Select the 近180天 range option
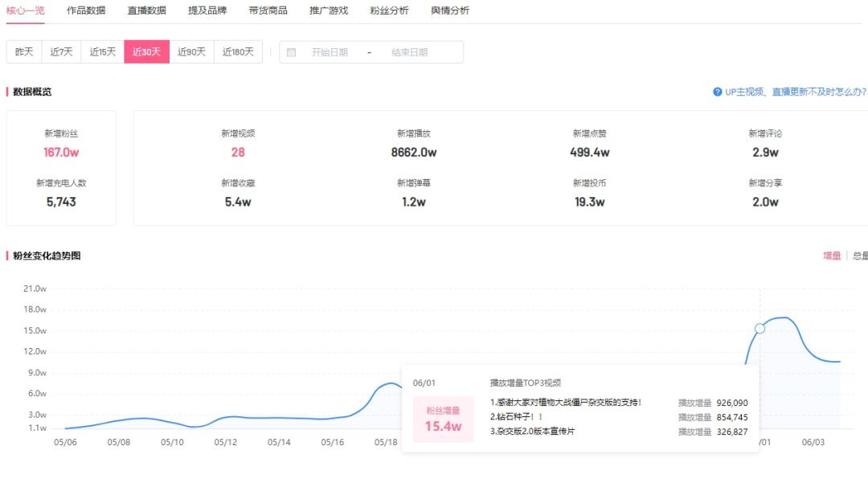Screen dimensions: 868x479 238,52
